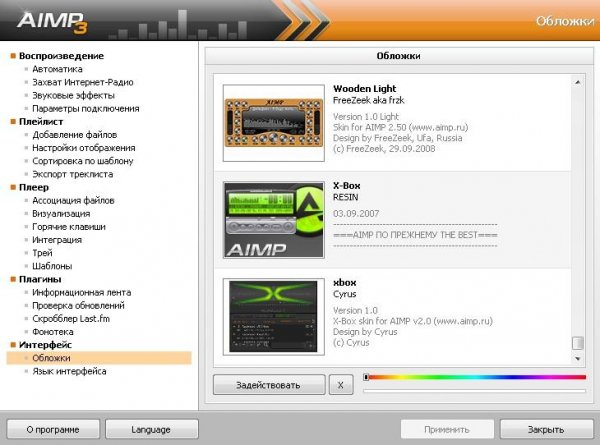
Task: Click the X-Box skin title
Action: click(347, 186)
